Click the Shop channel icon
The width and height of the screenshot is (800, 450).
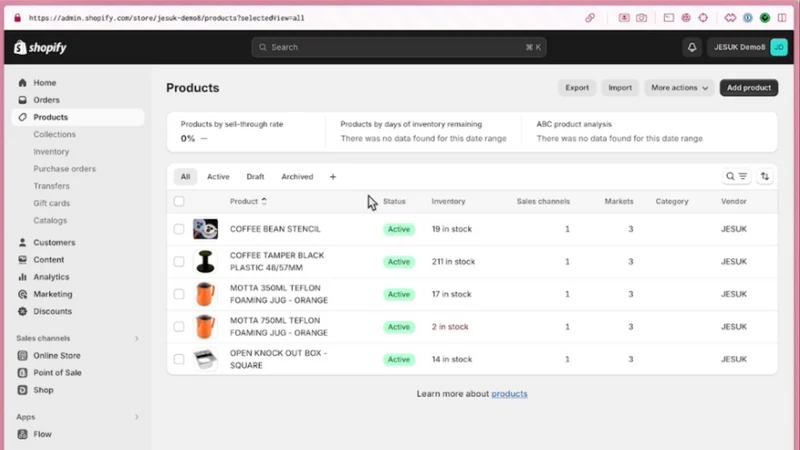point(22,390)
